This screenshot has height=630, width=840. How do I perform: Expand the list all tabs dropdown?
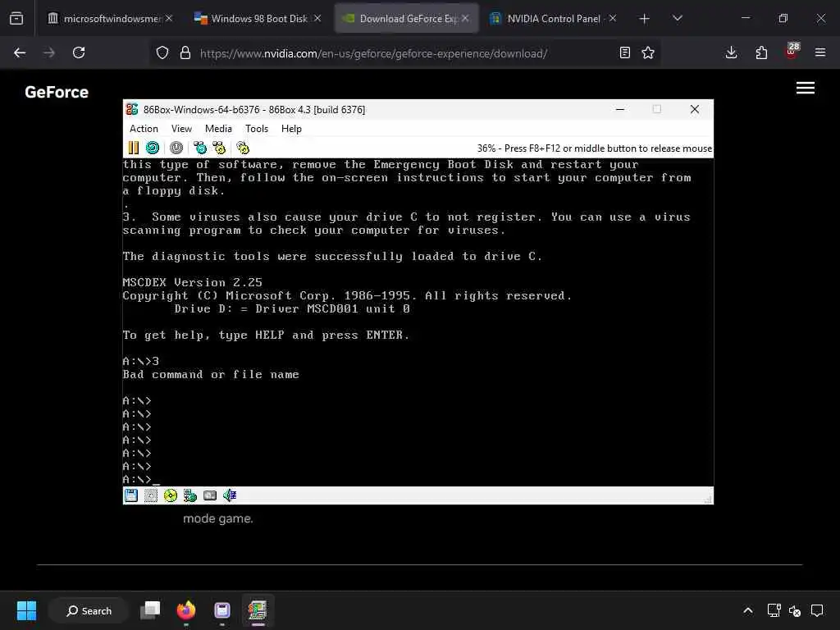pyautogui.click(x=677, y=19)
